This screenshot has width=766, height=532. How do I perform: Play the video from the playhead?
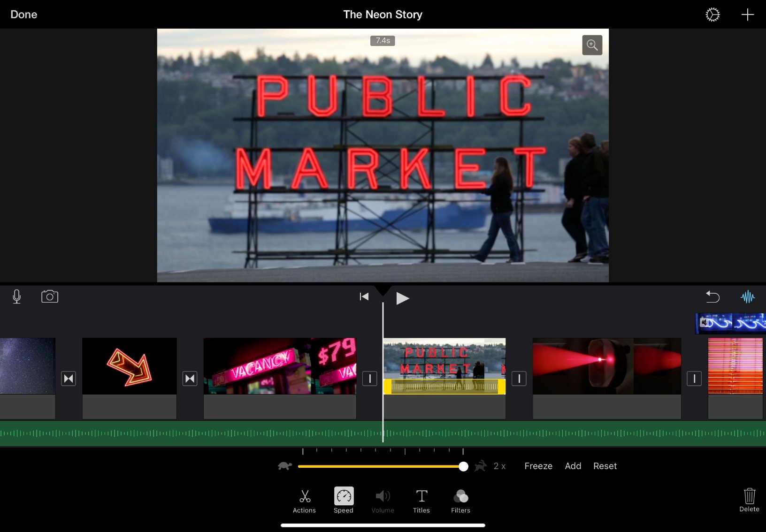(x=402, y=298)
